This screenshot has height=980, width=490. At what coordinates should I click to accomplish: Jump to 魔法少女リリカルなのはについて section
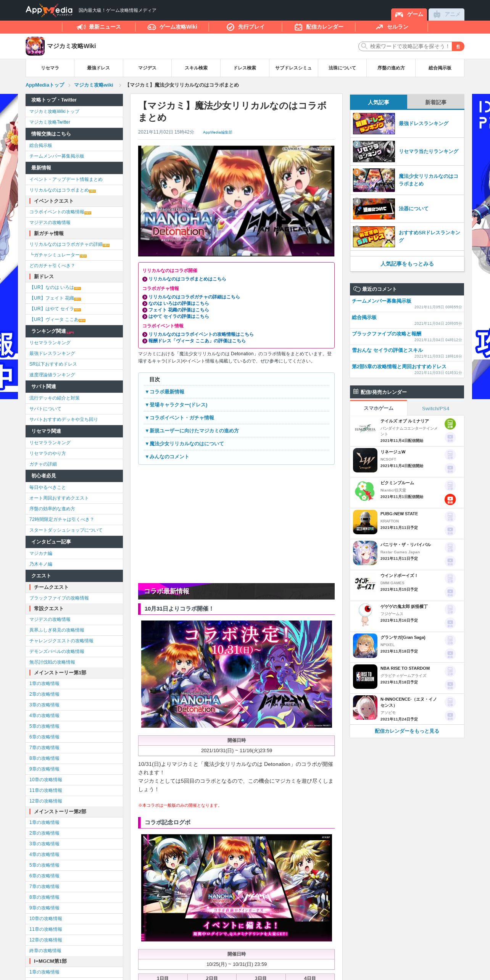(x=184, y=444)
